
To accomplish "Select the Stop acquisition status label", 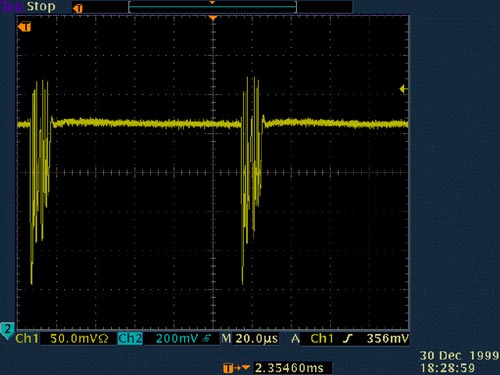I will [41, 7].
